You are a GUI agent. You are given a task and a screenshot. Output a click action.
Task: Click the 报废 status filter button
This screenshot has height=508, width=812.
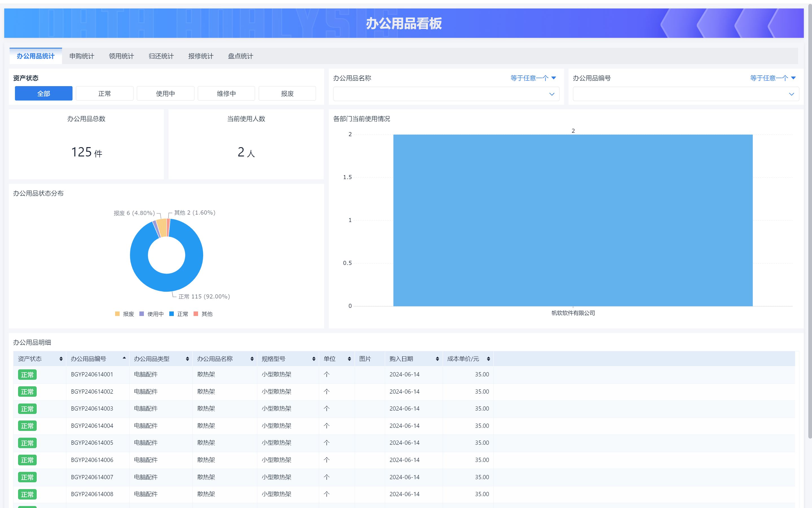(x=287, y=93)
